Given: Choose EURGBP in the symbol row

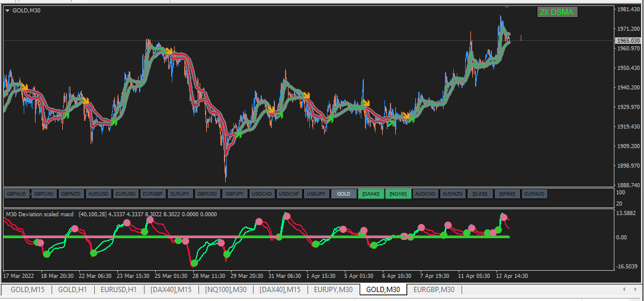Looking at the screenshot, I should 153,194.
